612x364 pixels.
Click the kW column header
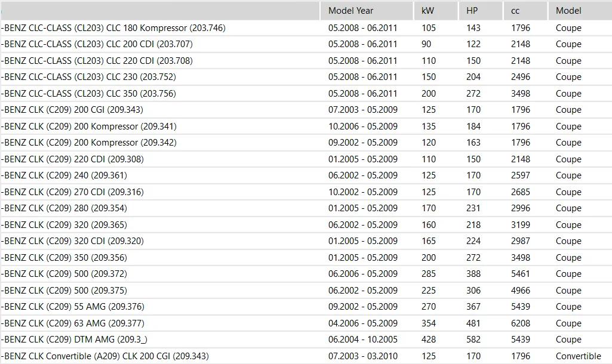coord(436,11)
